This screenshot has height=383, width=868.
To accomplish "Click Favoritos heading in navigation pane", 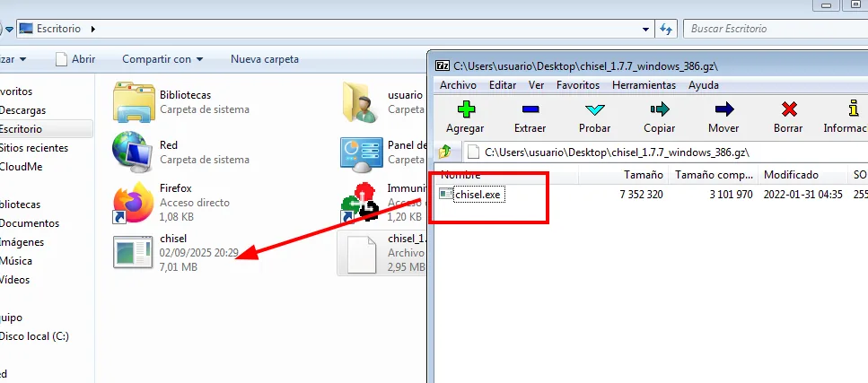I will [16, 91].
